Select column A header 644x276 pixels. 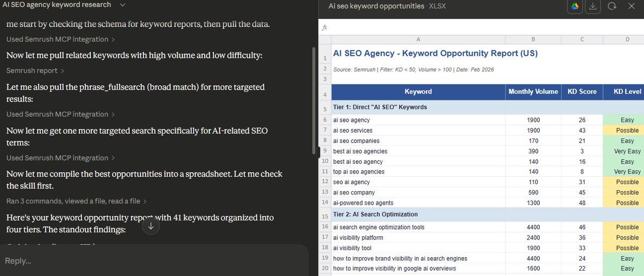pos(418,39)
